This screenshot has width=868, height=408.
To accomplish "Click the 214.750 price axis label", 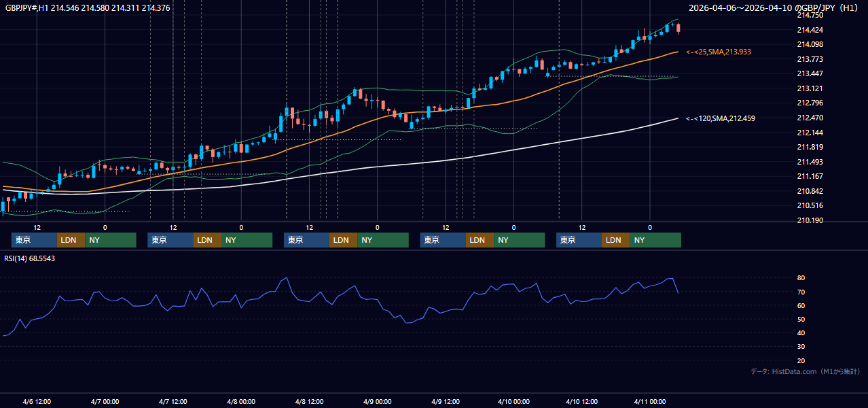I will pyautogui.click(x=810, y=15).
